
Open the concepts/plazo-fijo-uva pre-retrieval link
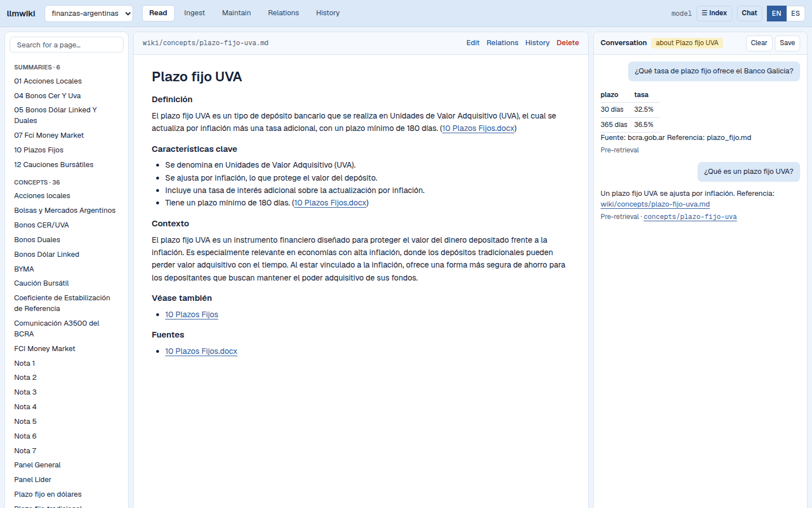tap(690, 217)
